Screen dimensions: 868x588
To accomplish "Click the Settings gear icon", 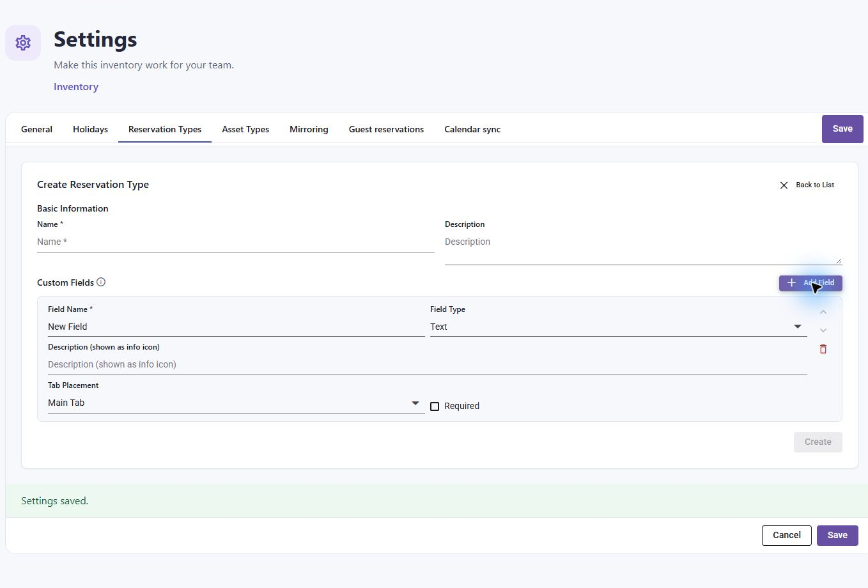I will click(x=23, y=43).
